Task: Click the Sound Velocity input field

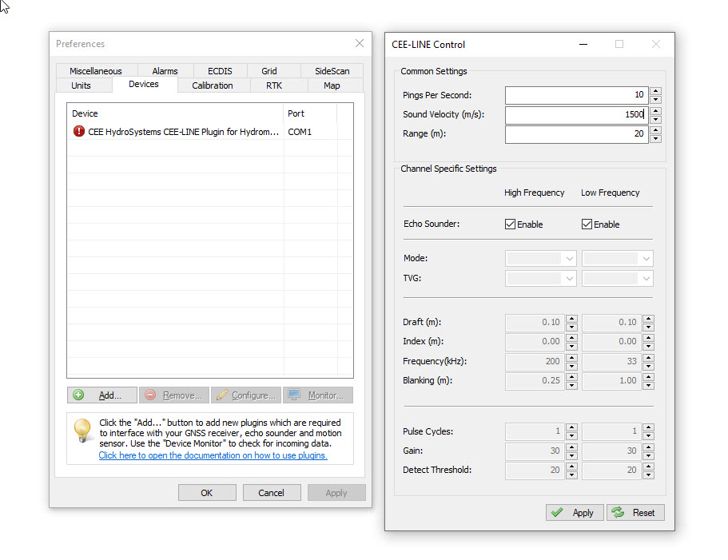Action: tap(577, 114)
